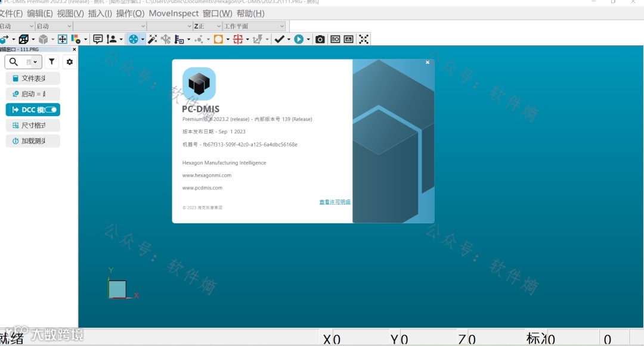Click the magic wand quick feature icon
This screenshot has width=644, height=346.
click(x=153, y=39)
